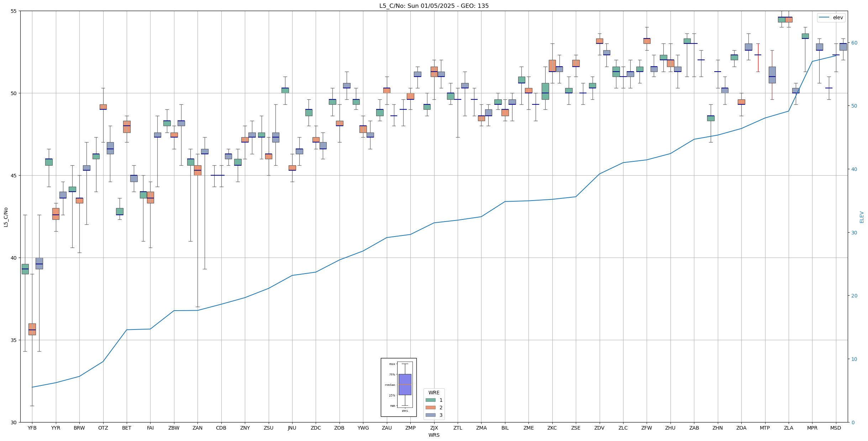
Task: Click the ZAN station tick label
Action: click(x=198, y=428)
